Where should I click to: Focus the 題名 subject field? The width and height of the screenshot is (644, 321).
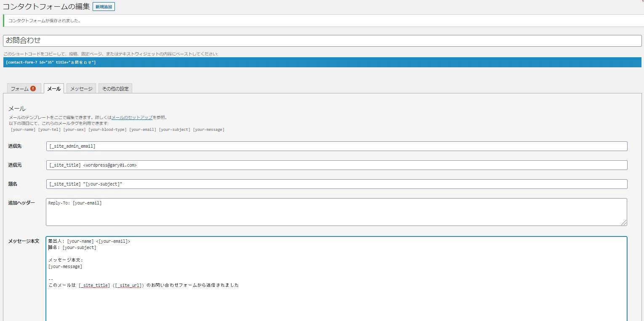click(x=337, y=184)
